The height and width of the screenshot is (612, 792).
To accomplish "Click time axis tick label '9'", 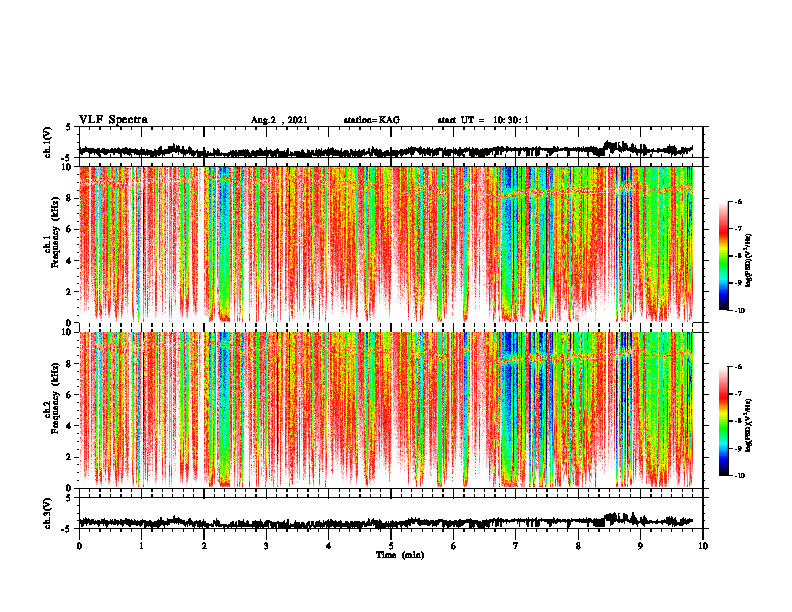I will [x=640, y=546].
